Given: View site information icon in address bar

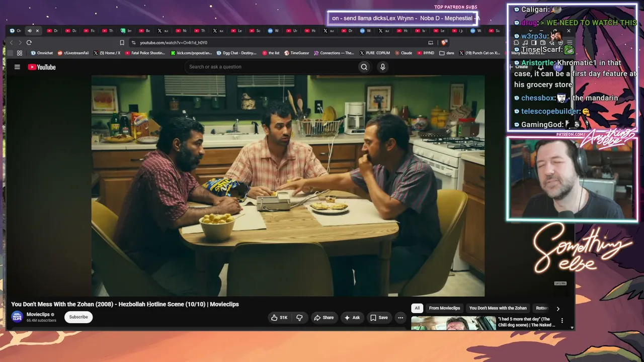Looking at the screenshot, I should tap(134, 43).
